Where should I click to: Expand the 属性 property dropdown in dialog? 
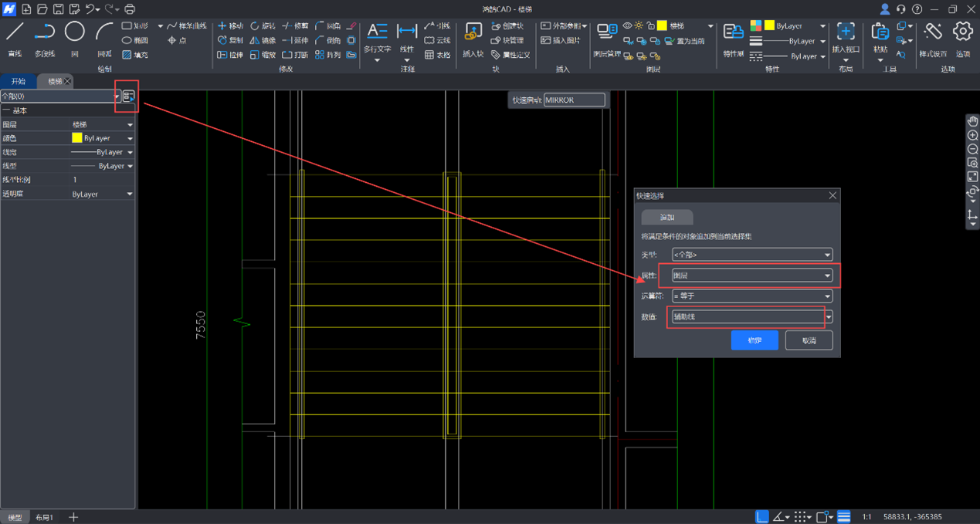827,276
